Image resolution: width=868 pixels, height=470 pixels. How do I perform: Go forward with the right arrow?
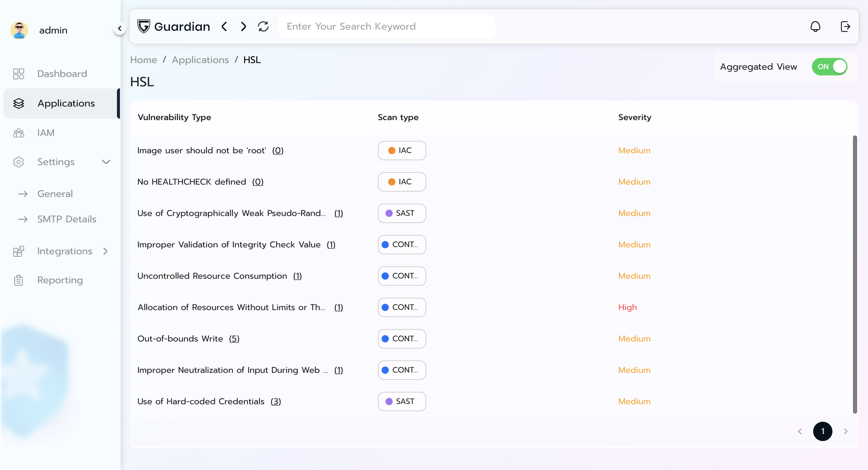pyautogui.click(x=243, y=26)
